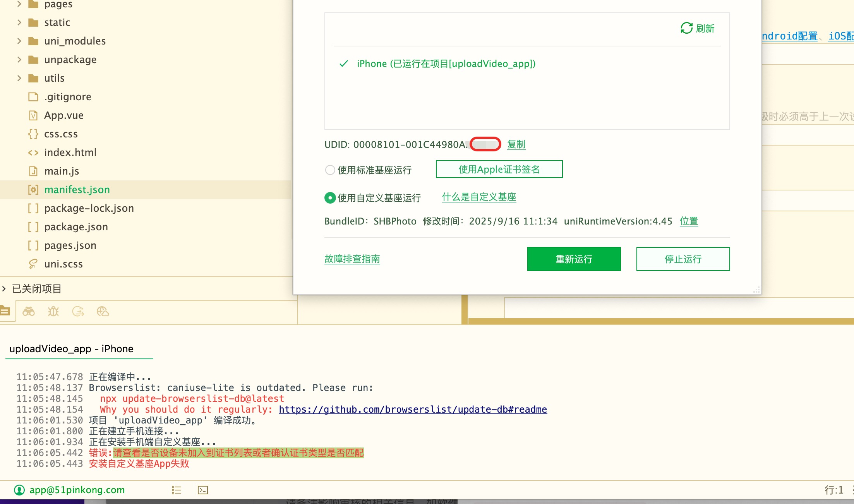Click the 复制 copy UDID link
854x504 pixels.
pos(516,144)
